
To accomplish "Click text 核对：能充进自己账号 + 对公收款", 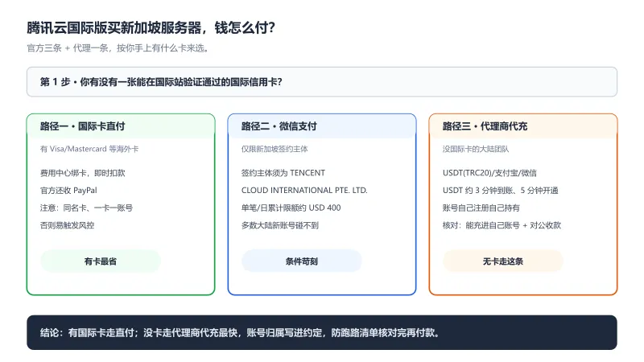I will (x=502, y=225).
